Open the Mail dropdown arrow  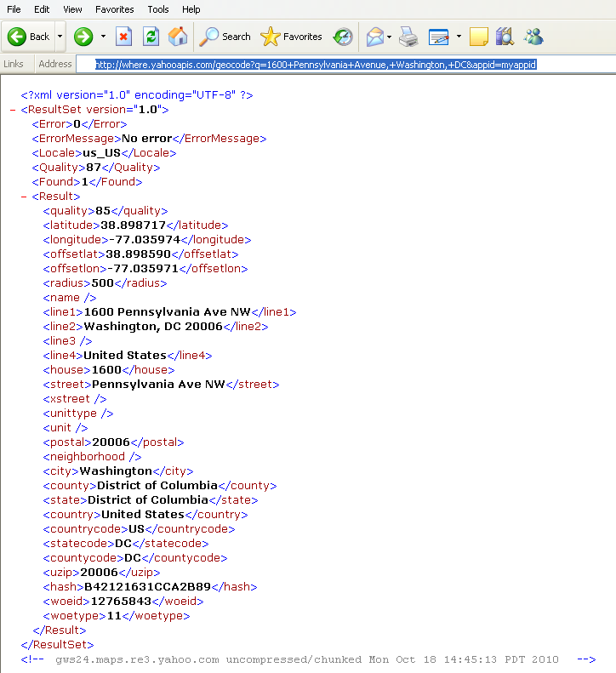tap(390, 37)
